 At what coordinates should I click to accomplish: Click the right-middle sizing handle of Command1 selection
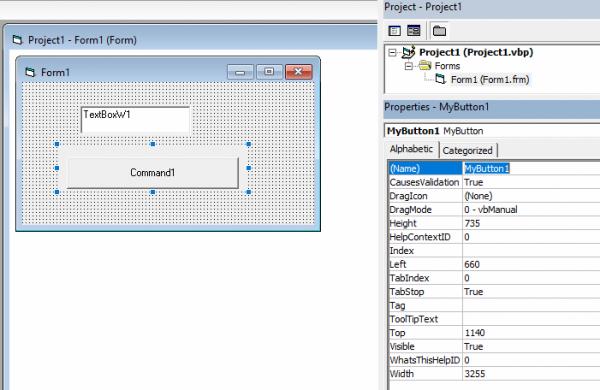coord(249,168)
